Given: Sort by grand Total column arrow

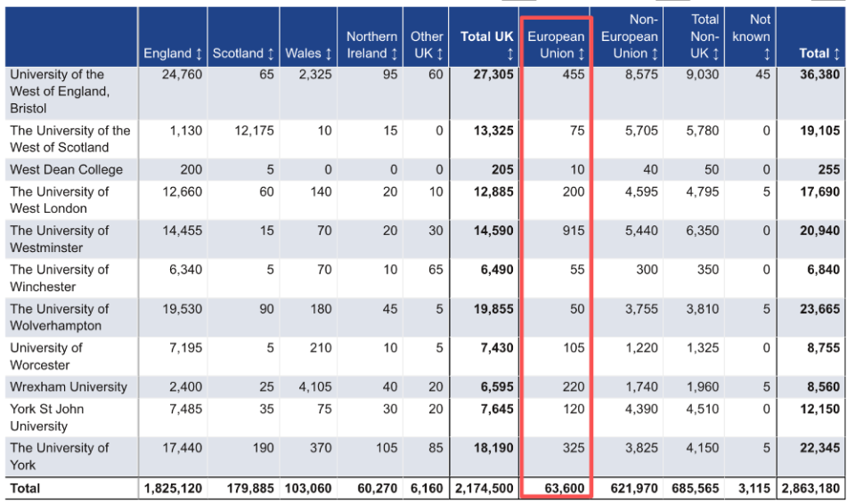Looking at the screenshot, I should (x=836, y=53).
